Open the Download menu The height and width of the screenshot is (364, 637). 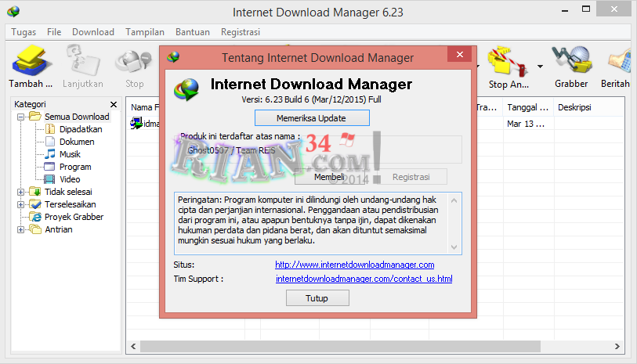93,32
